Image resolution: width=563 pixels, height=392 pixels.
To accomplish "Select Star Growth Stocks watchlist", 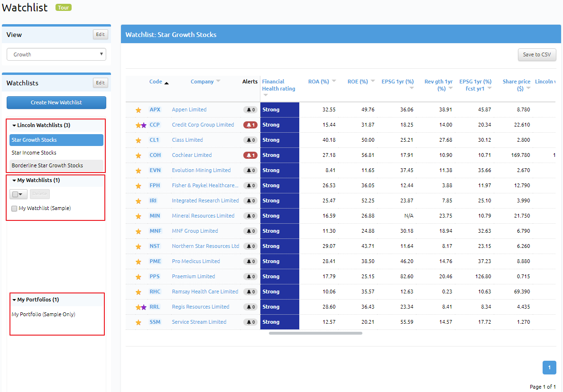I will pyautogui.click(x=56, y=140).
